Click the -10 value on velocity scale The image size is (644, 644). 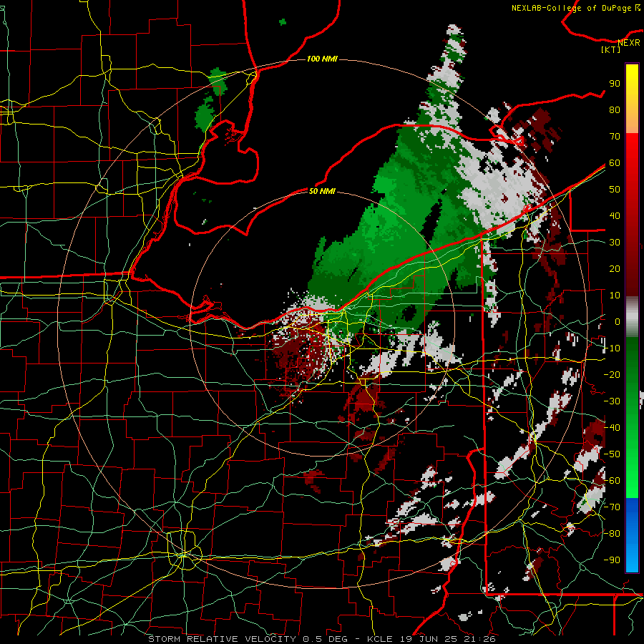612,348
